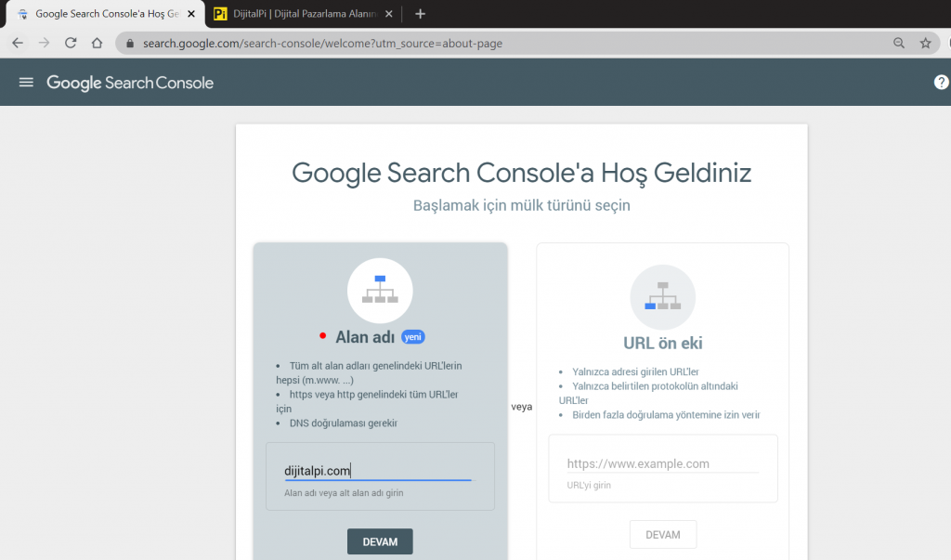
Task: Reload the page
Action: [71, 43]
